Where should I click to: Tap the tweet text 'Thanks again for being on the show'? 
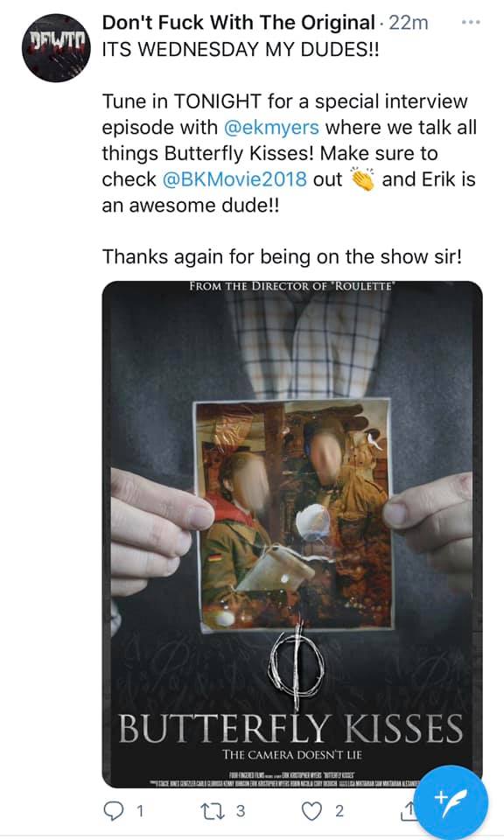tap(262, 256)
